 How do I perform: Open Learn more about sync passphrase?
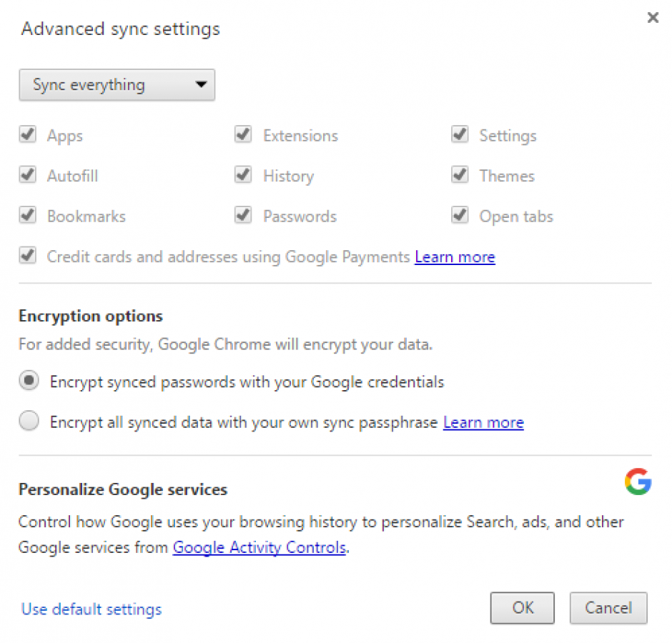[x=483, y=422]
